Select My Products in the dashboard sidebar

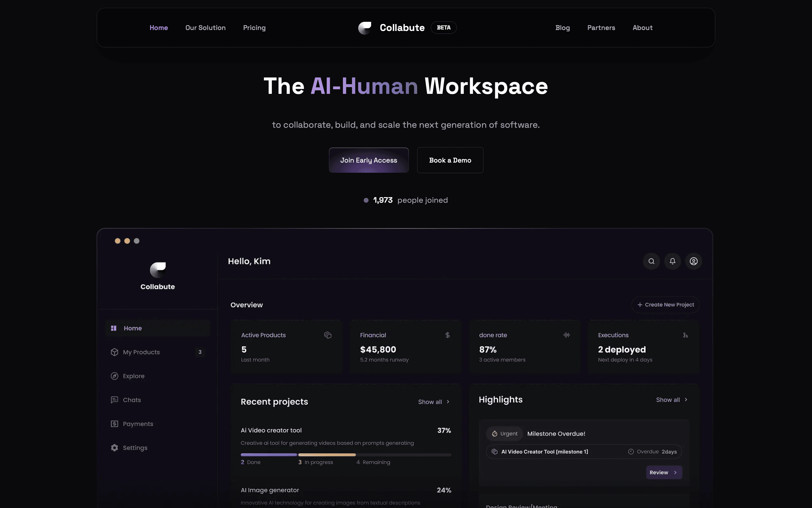pyautogui.click(x=158, y=352)
